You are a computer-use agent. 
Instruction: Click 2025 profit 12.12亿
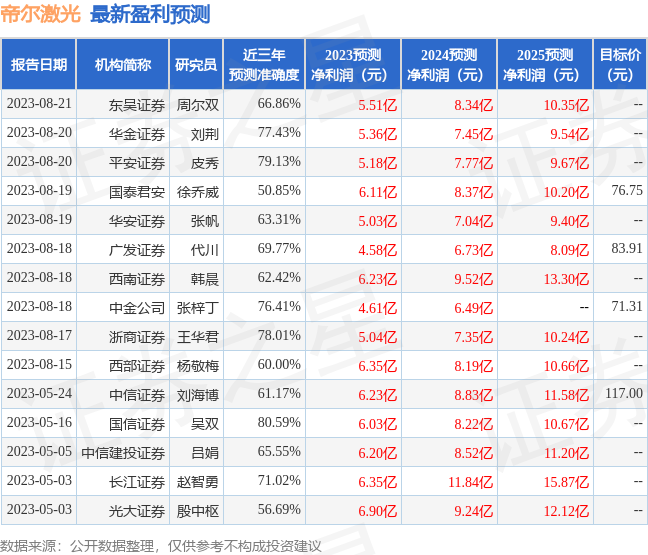[x=566, y=511]
